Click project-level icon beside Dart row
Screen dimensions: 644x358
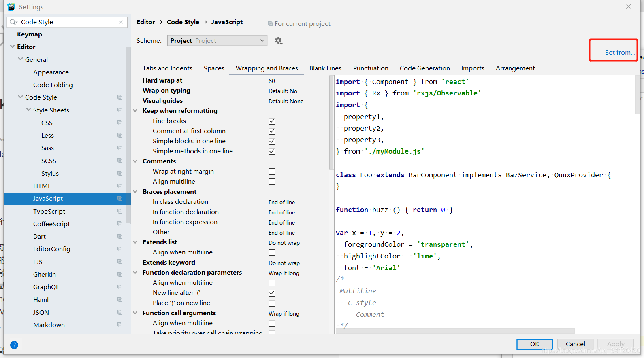coord(119,236)
